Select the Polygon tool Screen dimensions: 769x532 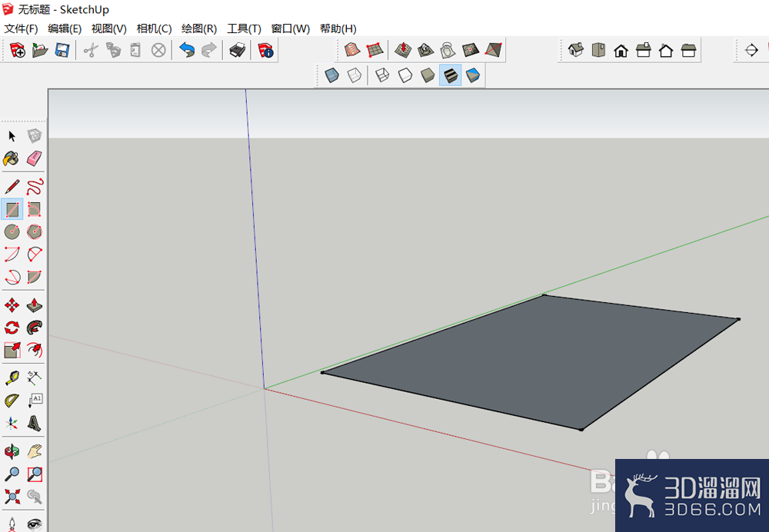tap(35, 231)
